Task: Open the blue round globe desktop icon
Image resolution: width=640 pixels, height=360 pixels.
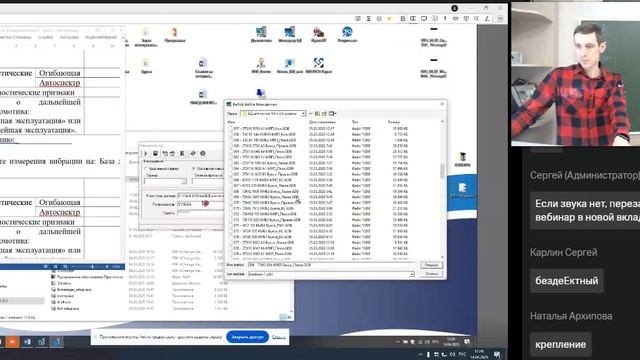Action: (347, 34)
